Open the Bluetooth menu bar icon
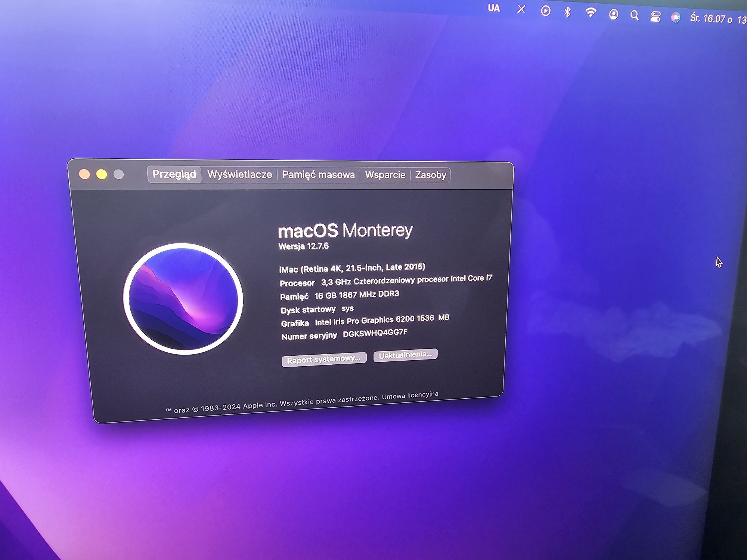This screenshot has width=747, height=560. [567, 12]
